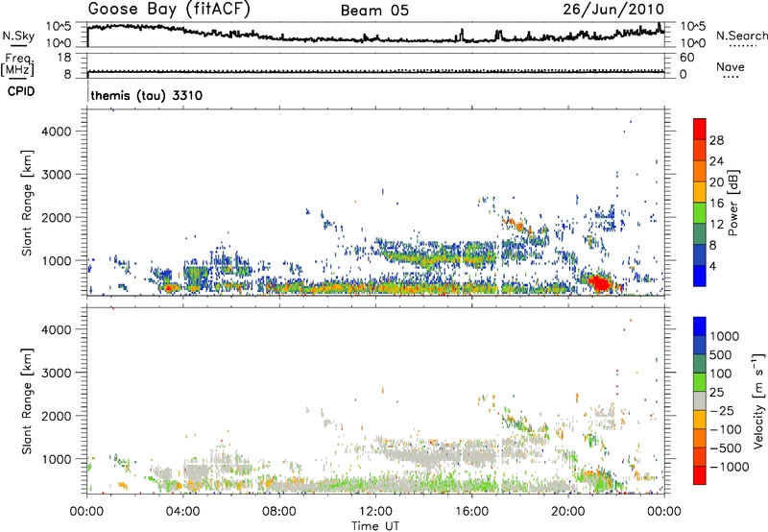This screenshot has height=532, width=768.
Task: Select the '-500' velocity colorbar label
Action: click(x=726, y=448)
